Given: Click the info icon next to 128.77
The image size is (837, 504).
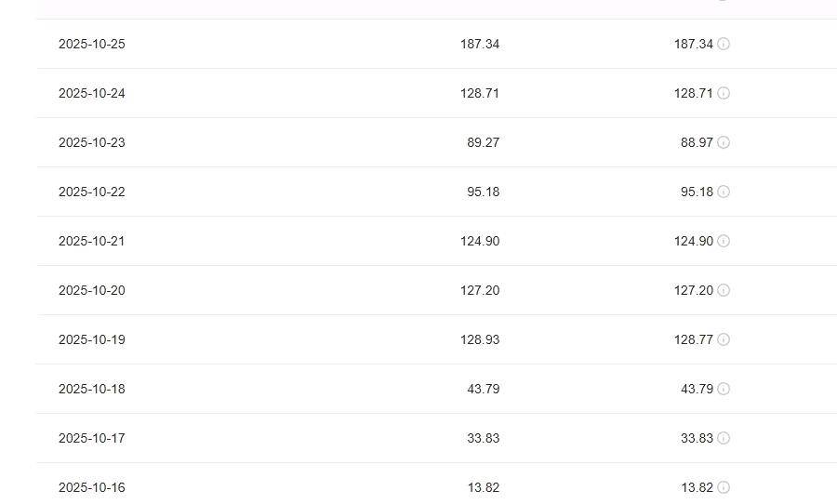Looking at the screenshot, I should 724,339.
